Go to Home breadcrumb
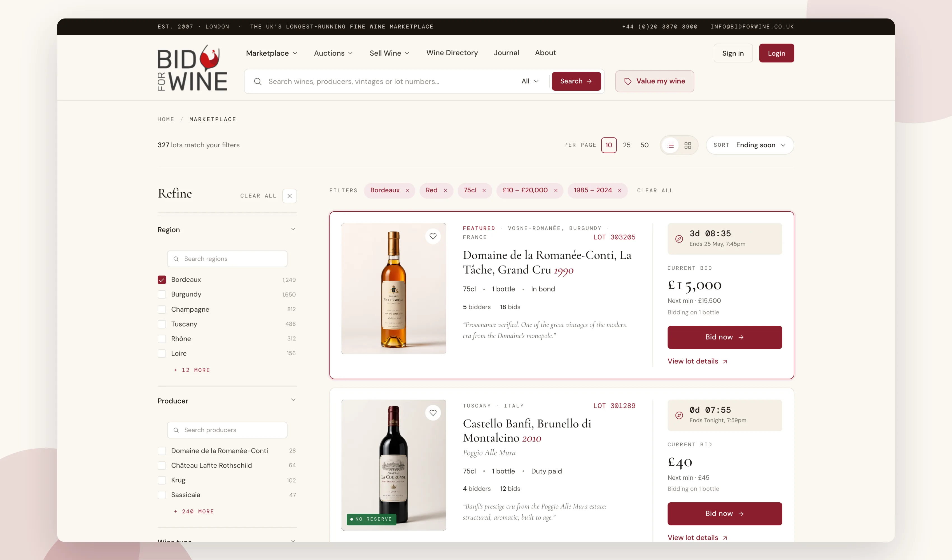The height and width of the screenshot is (560, 952). click(x=166, y=119)
